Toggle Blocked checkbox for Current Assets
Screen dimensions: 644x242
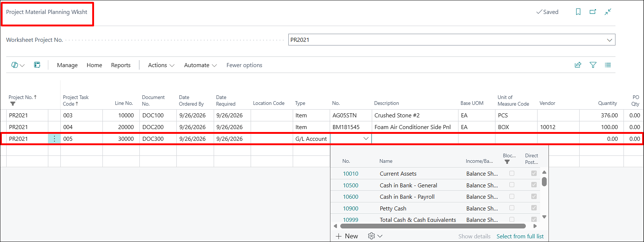(512, 173)
